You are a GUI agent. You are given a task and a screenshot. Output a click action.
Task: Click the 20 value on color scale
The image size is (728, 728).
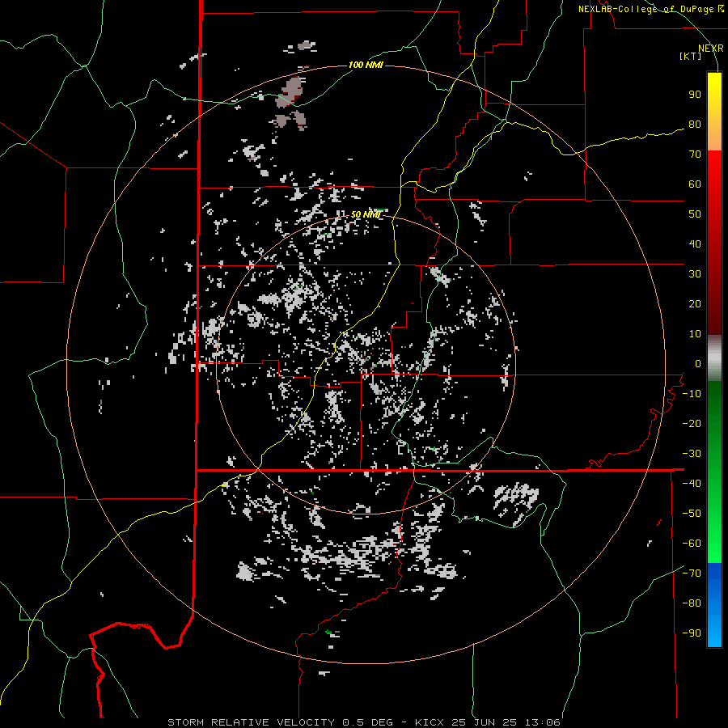695,304
